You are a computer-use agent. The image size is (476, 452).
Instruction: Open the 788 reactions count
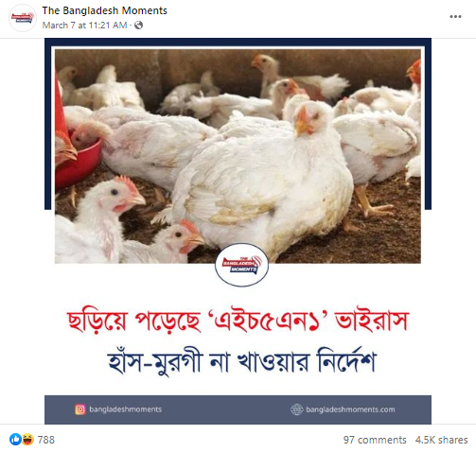46,440
